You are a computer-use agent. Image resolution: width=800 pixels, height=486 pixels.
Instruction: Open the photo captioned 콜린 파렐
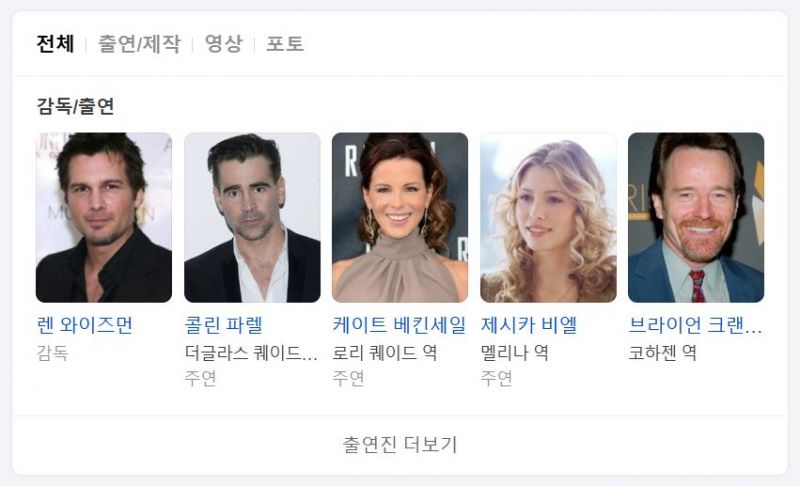(252, 217)
